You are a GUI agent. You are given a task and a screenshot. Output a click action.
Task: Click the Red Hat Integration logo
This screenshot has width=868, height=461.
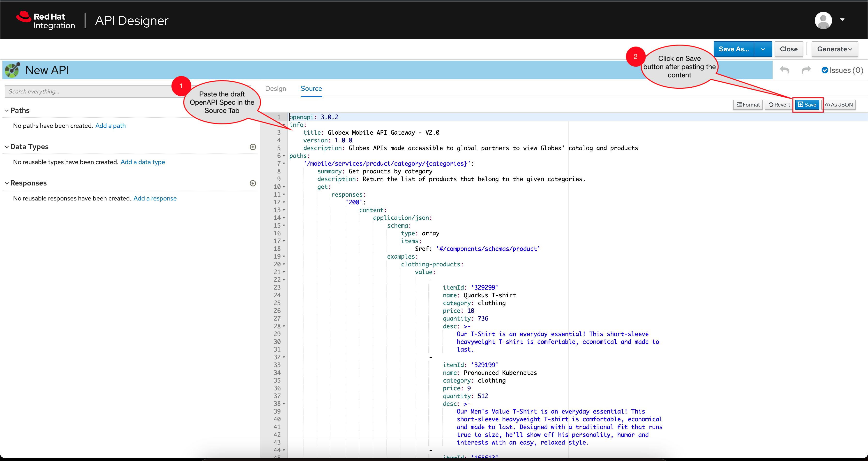pos(46,21)
